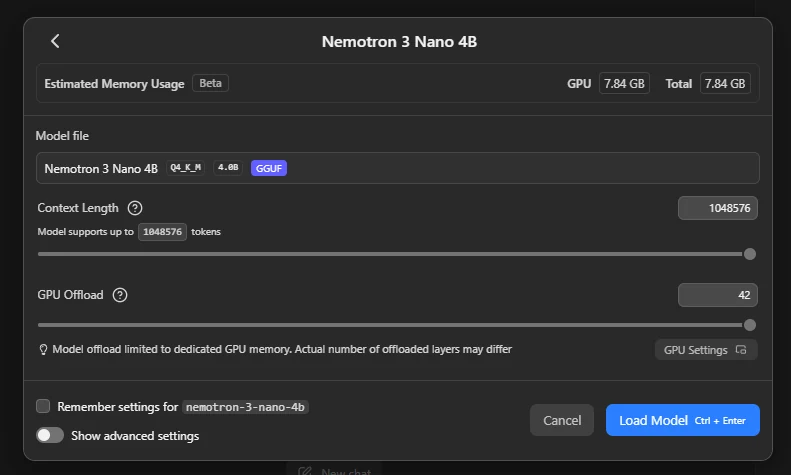Click the Context Length value field 1048576

coord(717,208)
